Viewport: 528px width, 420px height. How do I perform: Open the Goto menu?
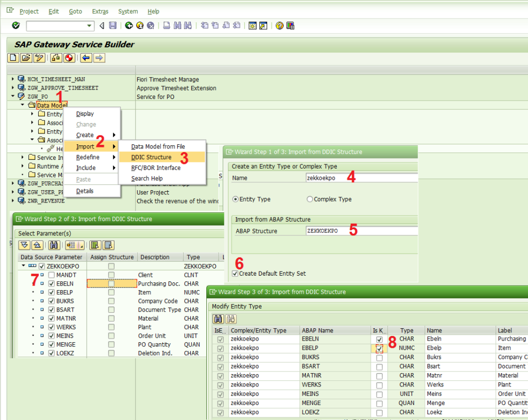pyautogui.click(x=75, y=11)
